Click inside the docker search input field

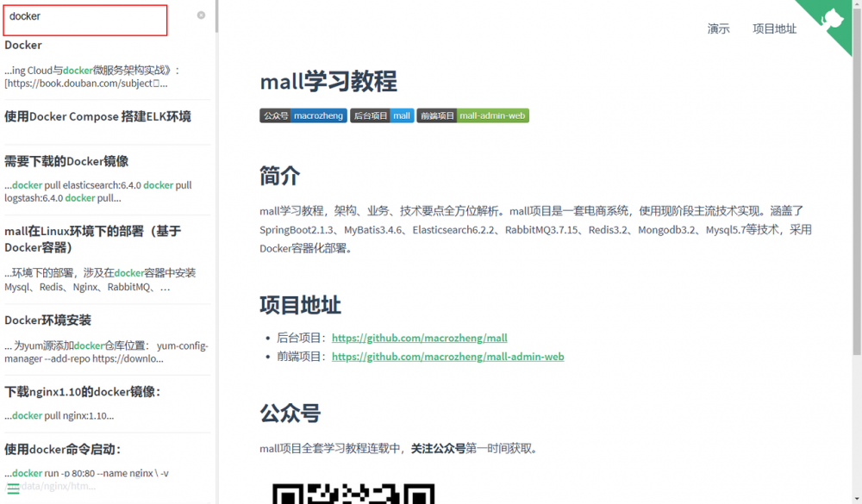click(84, 20)
